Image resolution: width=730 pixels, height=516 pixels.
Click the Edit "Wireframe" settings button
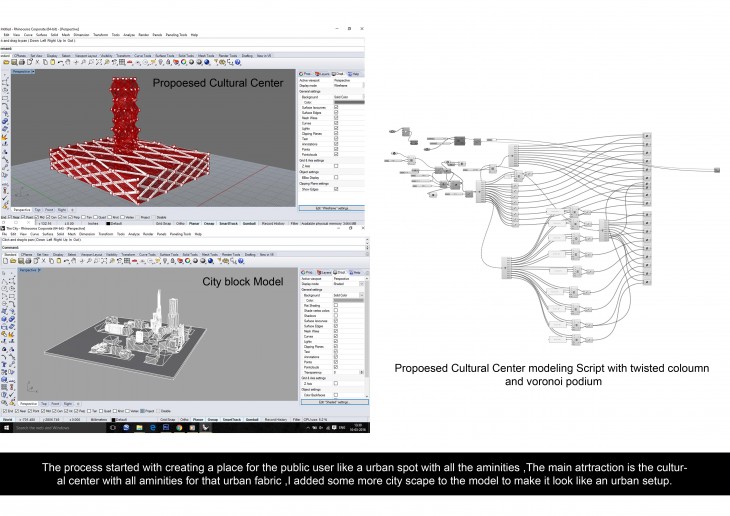[331, 208]
